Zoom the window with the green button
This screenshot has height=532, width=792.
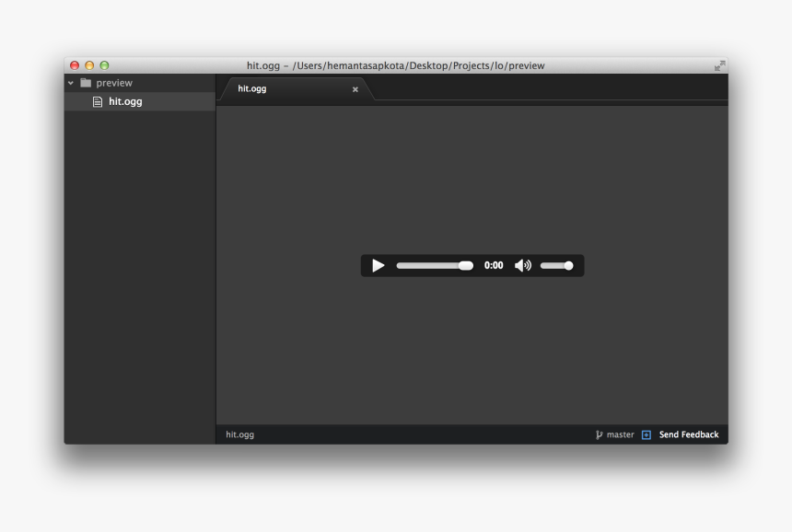click(x=105, y=65)
